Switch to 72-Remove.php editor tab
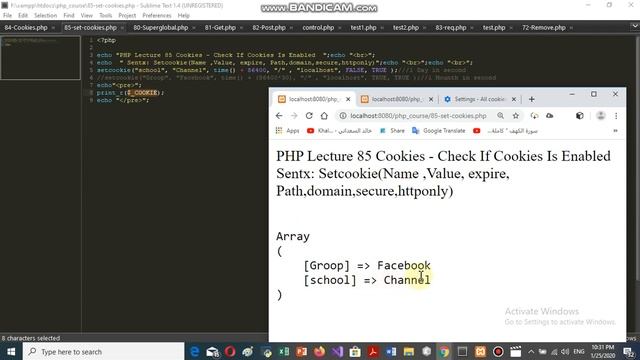640x360 pixels. coord(544,28)
